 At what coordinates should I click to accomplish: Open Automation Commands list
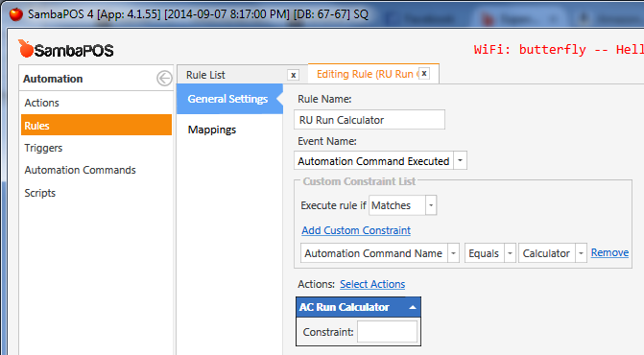pyautogui.click(x=80, y=170)
